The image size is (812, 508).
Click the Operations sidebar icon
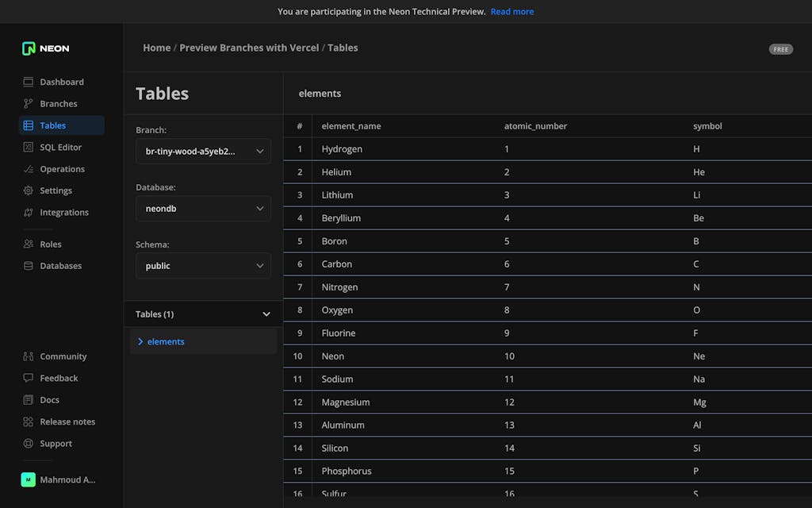[x=29, y=169]
